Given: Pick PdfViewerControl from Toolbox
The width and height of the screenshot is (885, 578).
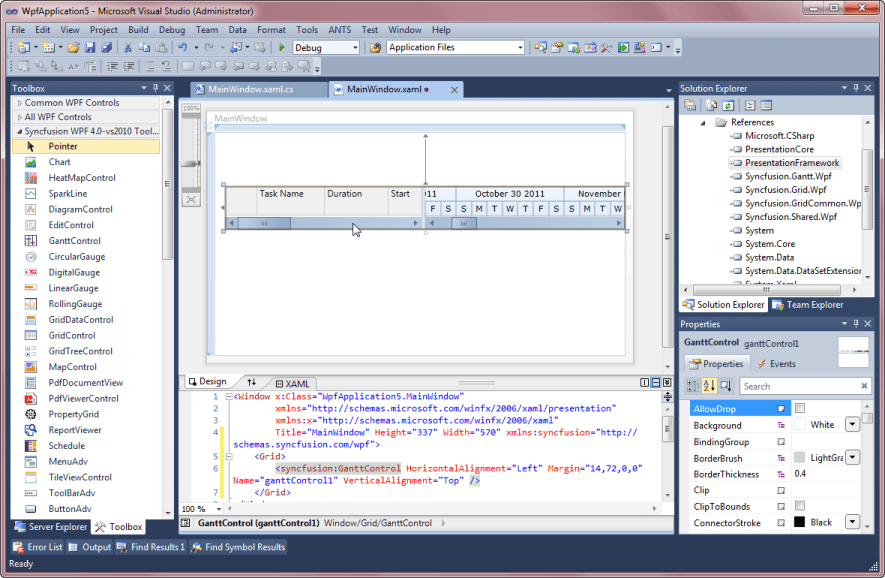Looking at the screenshot, I should pos(83,399).
